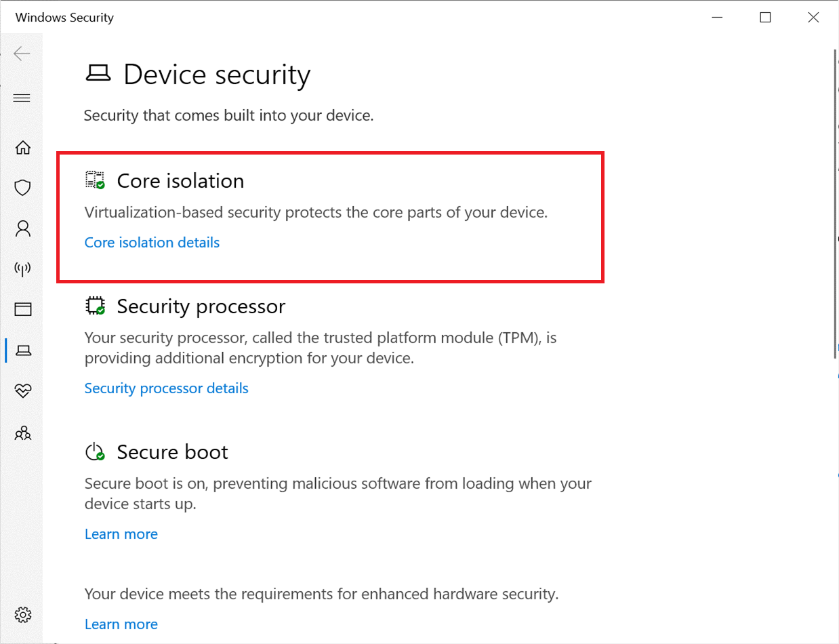Open App & browser control icon

23,310
